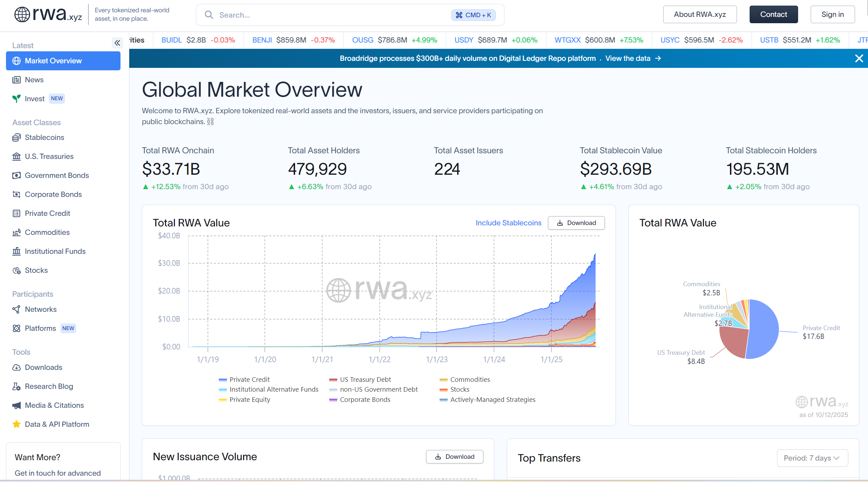Click the Networks node icon
This screenshot has height=482, width=868.
[17, 309]
